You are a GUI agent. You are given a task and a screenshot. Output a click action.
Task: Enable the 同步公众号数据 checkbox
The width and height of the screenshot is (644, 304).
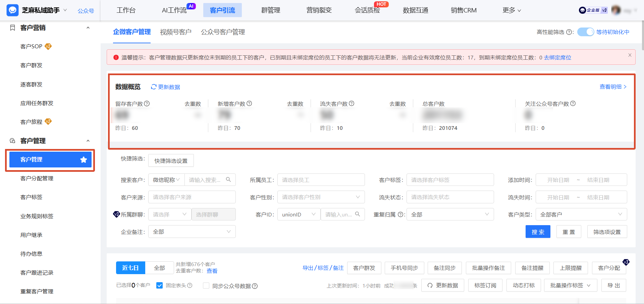point(206,286)
